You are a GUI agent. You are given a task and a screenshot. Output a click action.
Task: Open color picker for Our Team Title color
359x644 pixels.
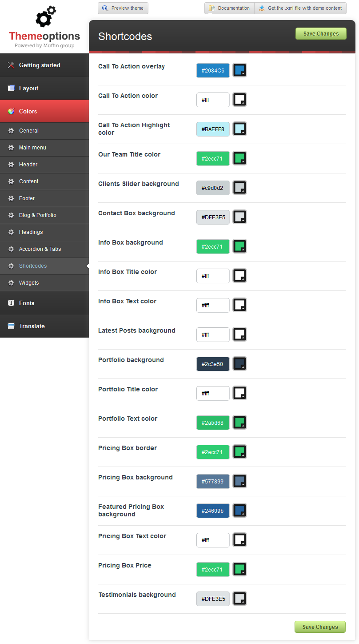[240, 158]
